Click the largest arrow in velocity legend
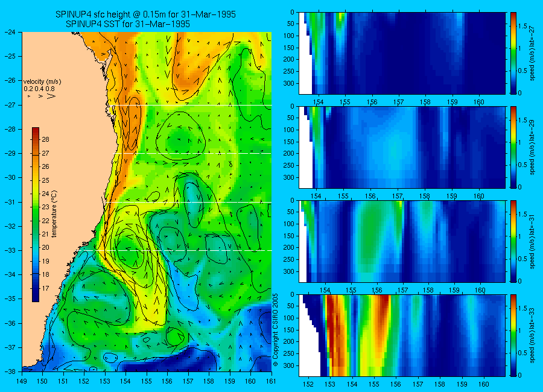Viewport: 543px width, 392px height. pos(52,96)
